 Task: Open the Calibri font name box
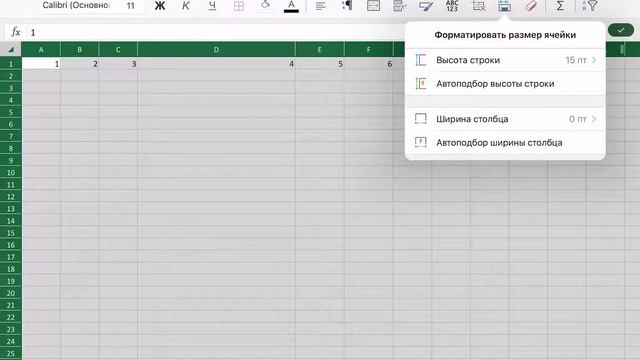point(76,6)
